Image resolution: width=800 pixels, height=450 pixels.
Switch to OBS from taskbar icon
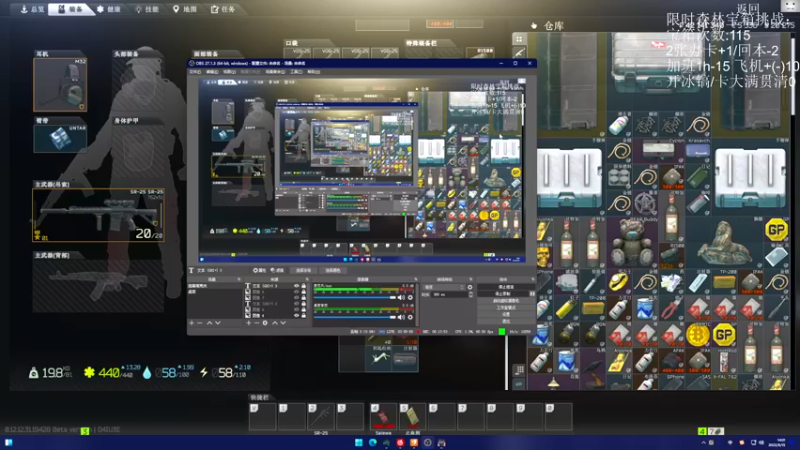pyautogui.click(x=428, y=442)
